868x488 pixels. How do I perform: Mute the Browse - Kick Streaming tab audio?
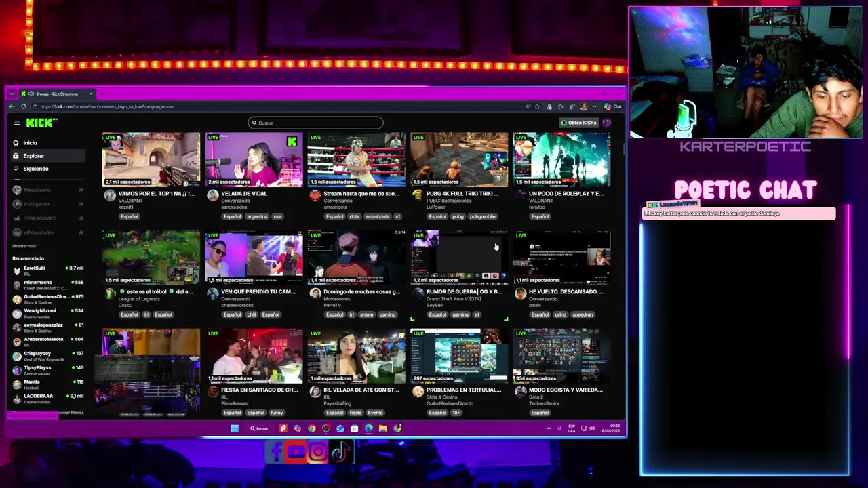pos(31,94)
